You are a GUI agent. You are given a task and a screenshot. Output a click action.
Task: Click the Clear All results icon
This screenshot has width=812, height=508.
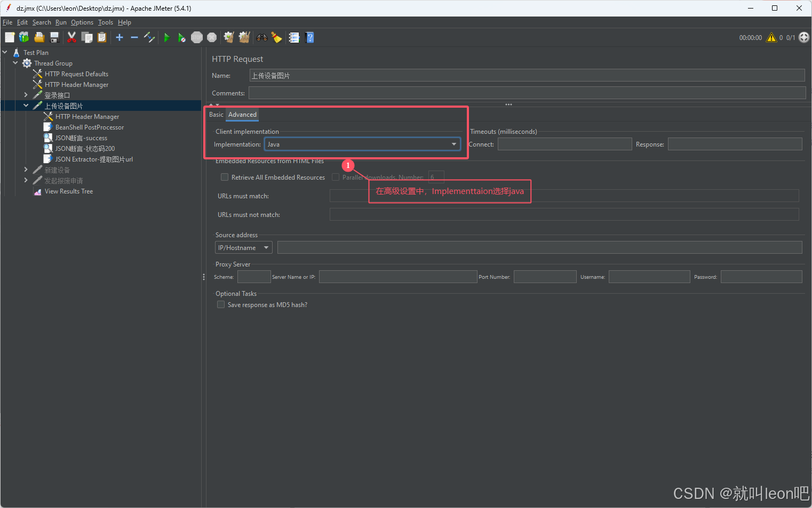[x=244, y=37]
